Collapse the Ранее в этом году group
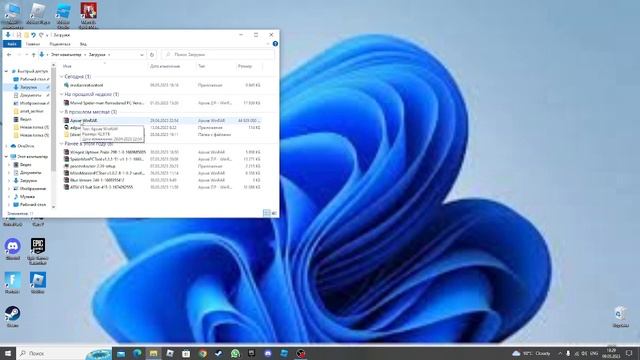Image resolution: width=640 pixels, height=360 pixels. [62, 144]
